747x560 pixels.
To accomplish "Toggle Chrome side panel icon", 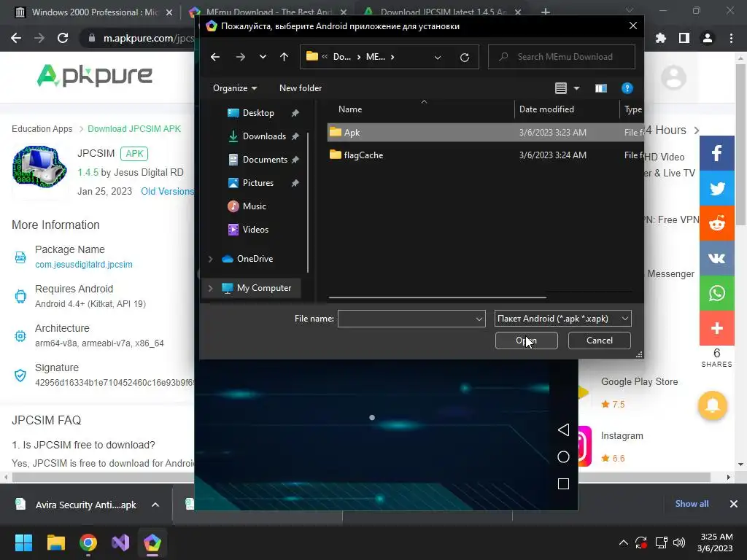I will pos(684,38).
